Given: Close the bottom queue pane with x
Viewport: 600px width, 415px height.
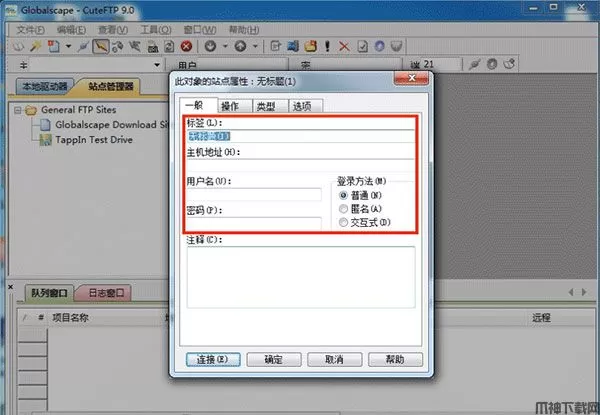Looking at the screenshot, I should click(x=10, y=286).
